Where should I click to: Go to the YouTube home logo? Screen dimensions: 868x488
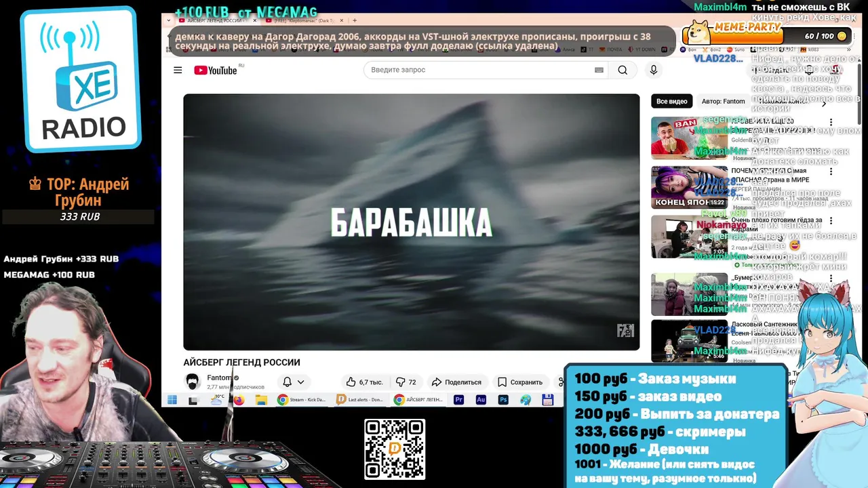click(216, 70)
